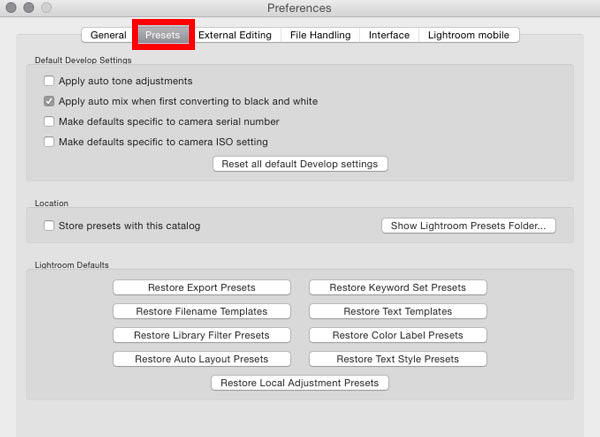600x437 pixels.
Task: Check Store presets with this catalog
Action: pyautogui.click(x=49, y=225)
